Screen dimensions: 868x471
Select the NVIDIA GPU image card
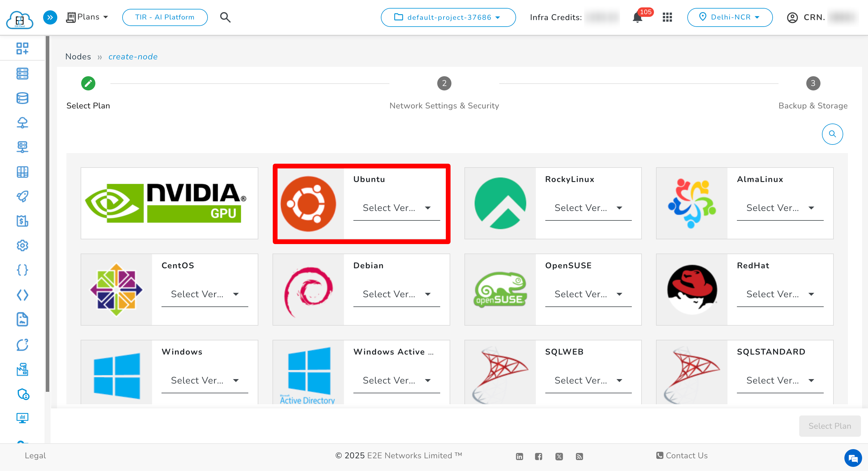[x=169, y=203]
